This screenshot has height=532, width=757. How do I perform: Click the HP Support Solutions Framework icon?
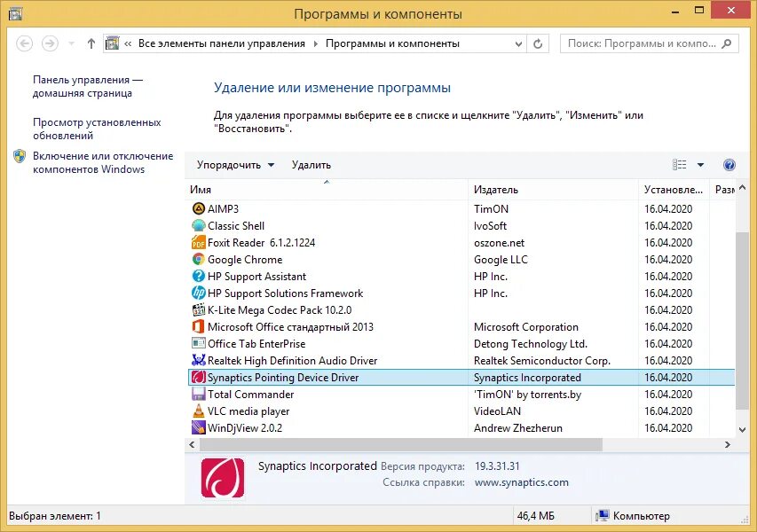[x=199, y=293]
